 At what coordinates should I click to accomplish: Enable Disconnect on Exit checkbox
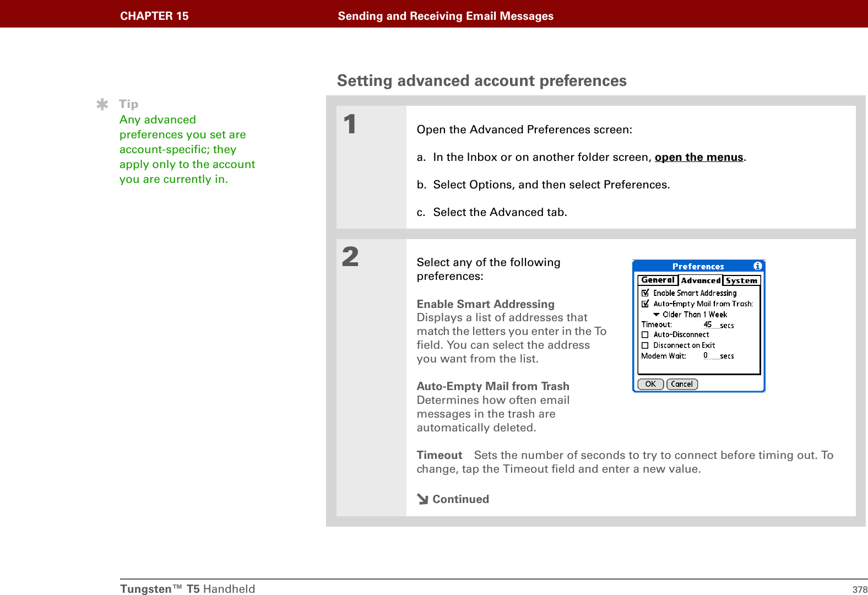coord(645,345)
